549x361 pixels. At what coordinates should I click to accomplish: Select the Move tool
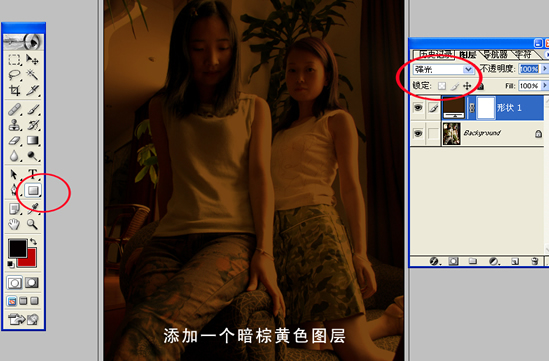[x=33, y=60]
